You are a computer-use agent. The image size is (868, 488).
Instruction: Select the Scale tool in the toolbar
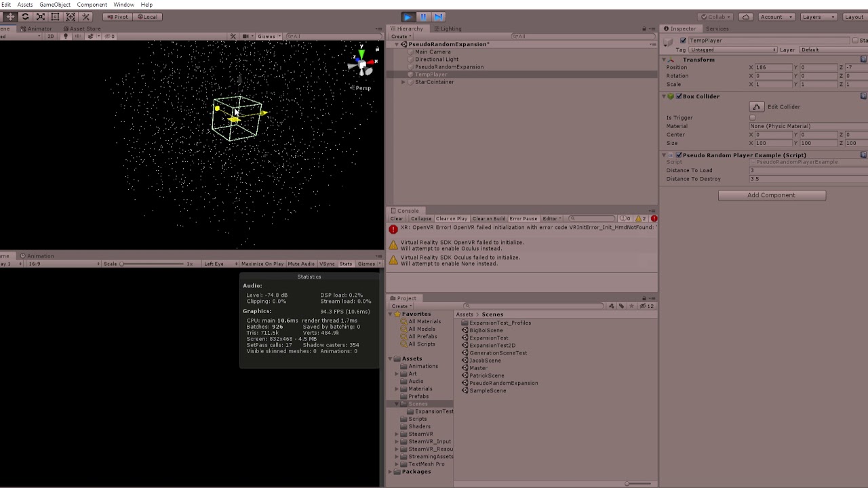click(x=40, y=16)
